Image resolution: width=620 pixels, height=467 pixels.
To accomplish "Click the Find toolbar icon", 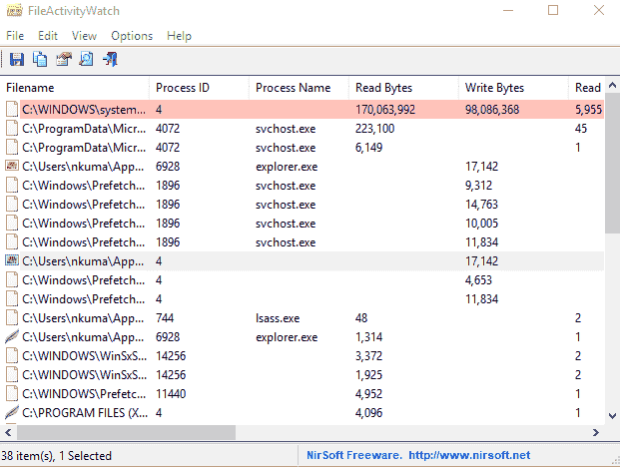I will click(x=87, y=60).
